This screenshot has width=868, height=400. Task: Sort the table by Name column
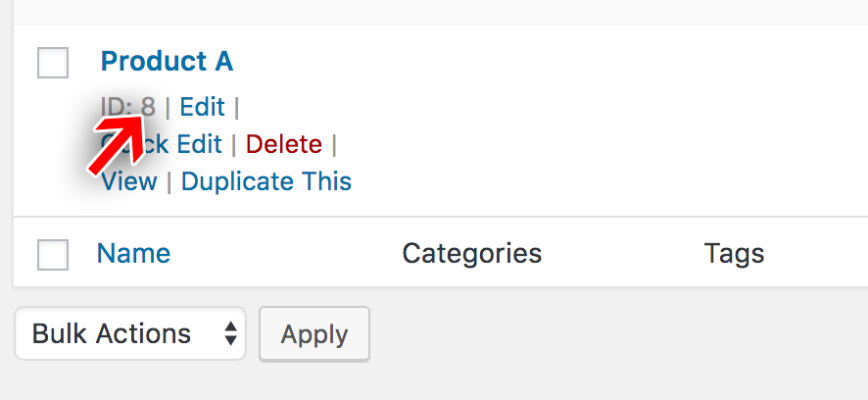(133, 254)
